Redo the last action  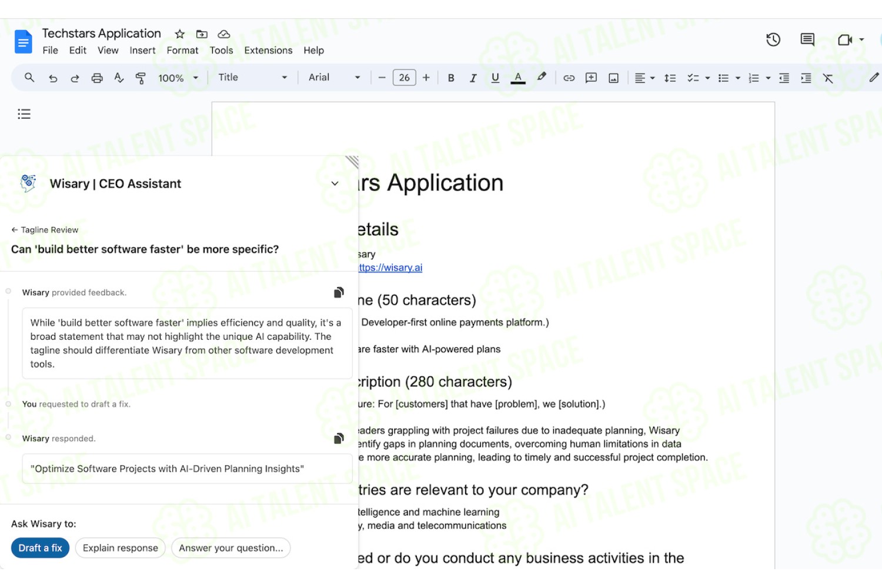[75, 78]
